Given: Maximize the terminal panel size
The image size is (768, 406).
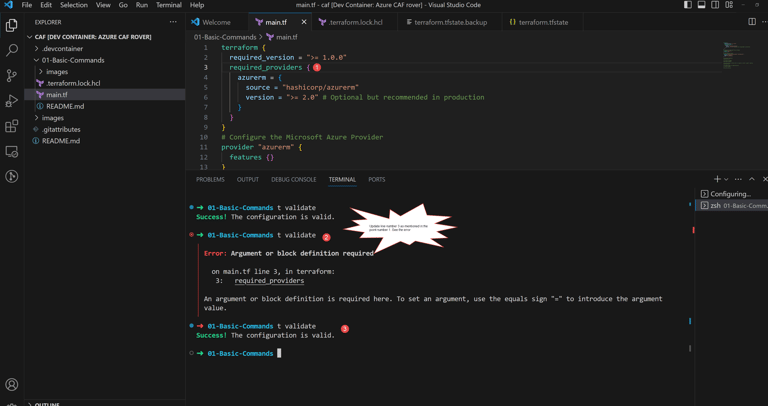Looking at the screenshot, I should tap(752, 179).
